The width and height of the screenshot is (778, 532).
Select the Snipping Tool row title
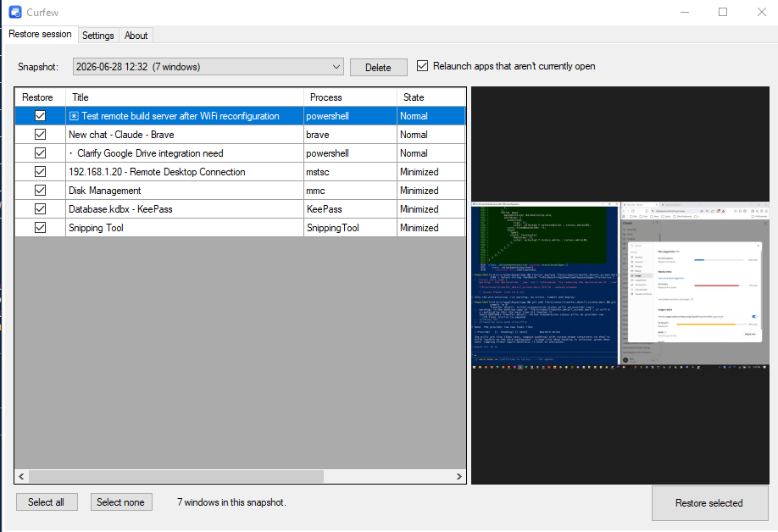pyautogui.click(x=96, y=228)
